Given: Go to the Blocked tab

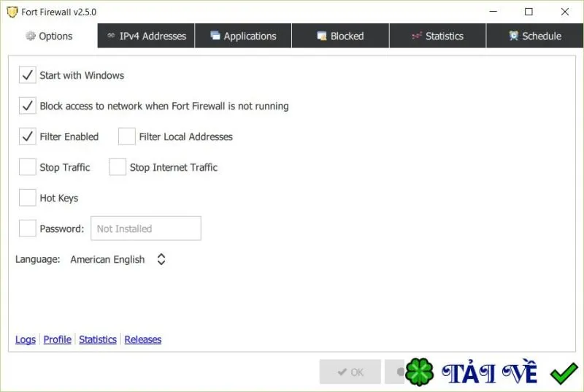Looking at the screenshot, I should point(340,36).
